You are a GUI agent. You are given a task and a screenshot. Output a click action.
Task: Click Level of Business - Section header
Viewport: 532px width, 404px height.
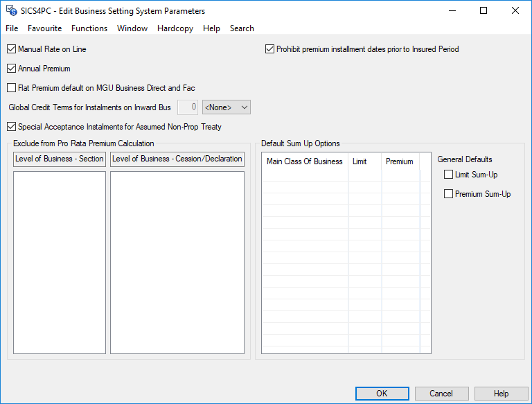coord(59,159)
